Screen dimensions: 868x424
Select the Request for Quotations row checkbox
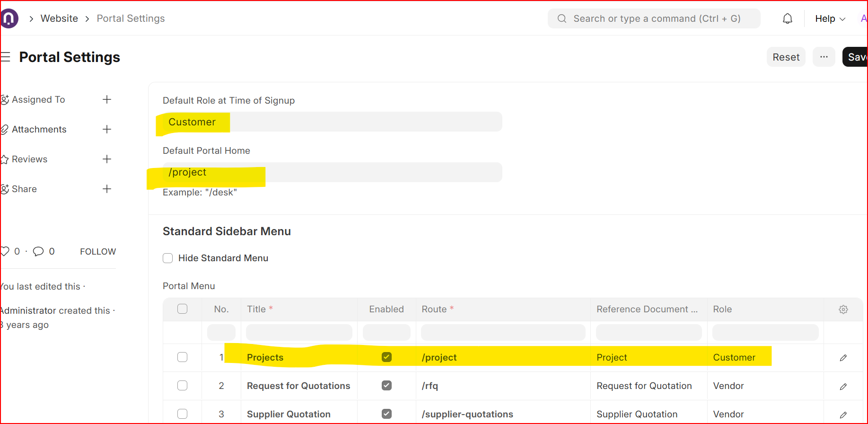[182, 386]
